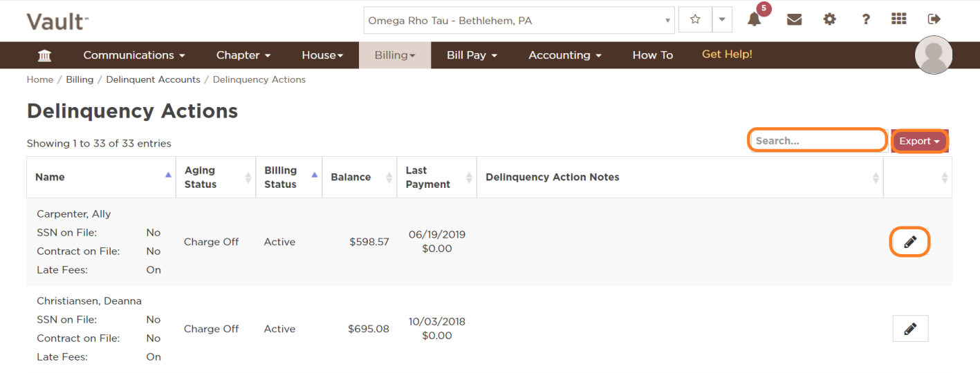Open the apps grid icon
Image resolution: width=980 pixels, height=373 pixels.
[x=898, y=19]
